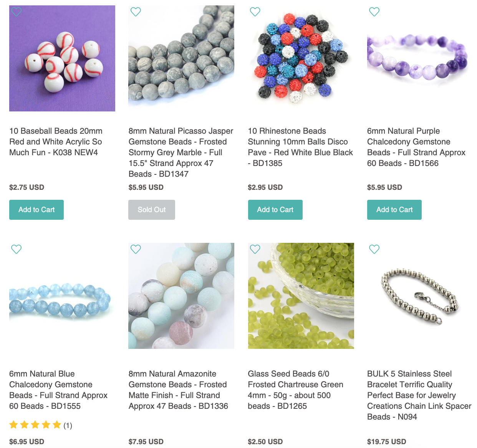Open the Baseball Beads product image
The width and height of the screenshot is (477, 448).
pyautogui.click(x=62, y=58)
